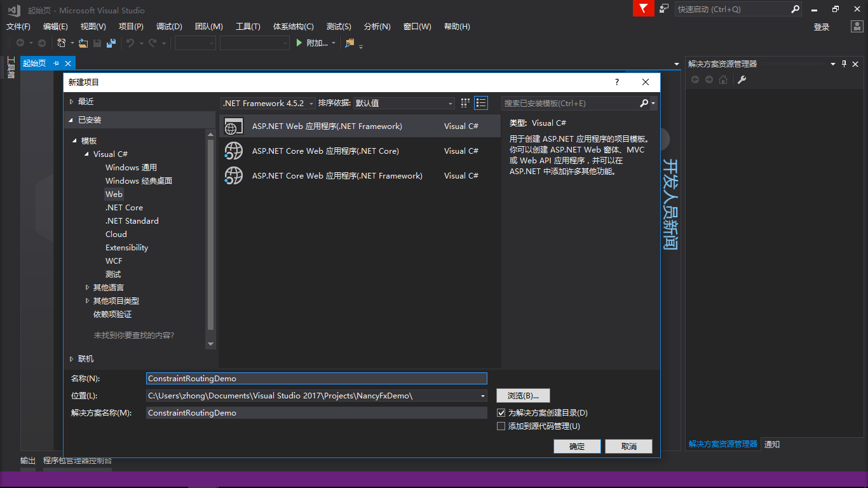This screenshot has height=488, width=868.
Task: Open the sort by dropdown
Action: 404,103
